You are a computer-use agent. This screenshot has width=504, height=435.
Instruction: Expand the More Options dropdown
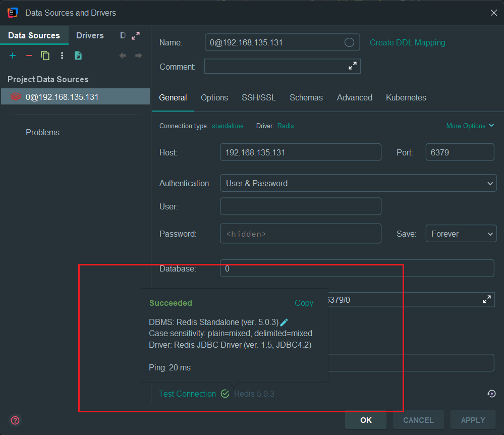pos(470,126)
